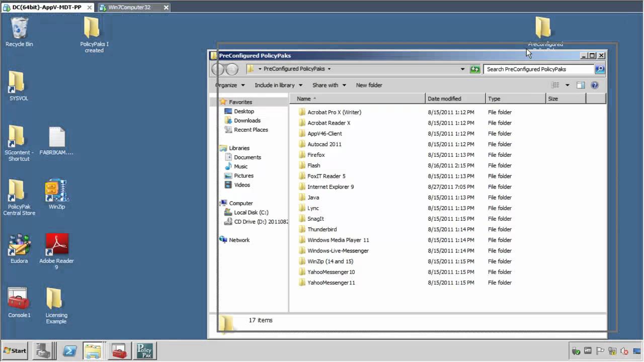Select Desktop in Favorites

pos(244,111)
